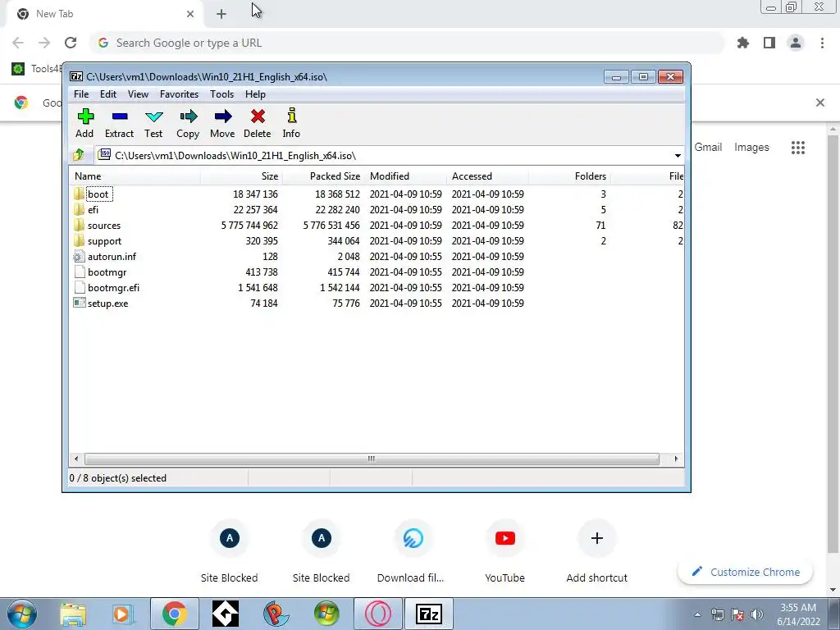Focus the Chrome address bar

[x=407, y=43]
